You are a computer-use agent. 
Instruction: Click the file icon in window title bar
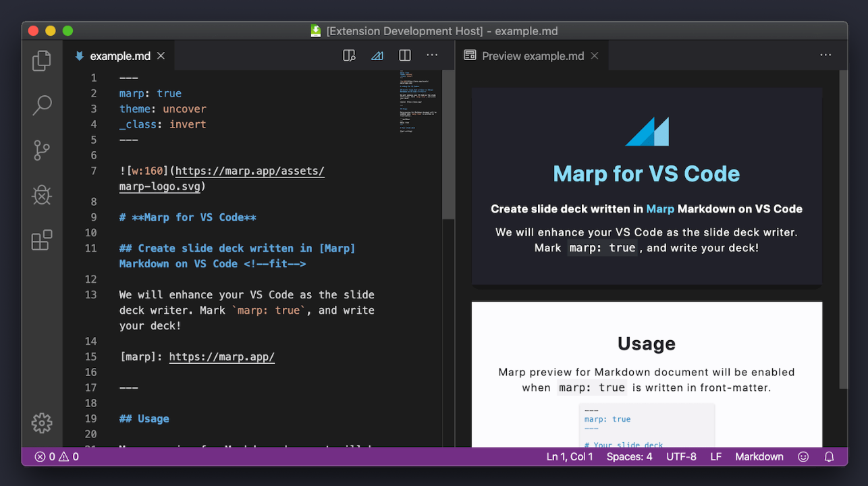click(315, 31)
